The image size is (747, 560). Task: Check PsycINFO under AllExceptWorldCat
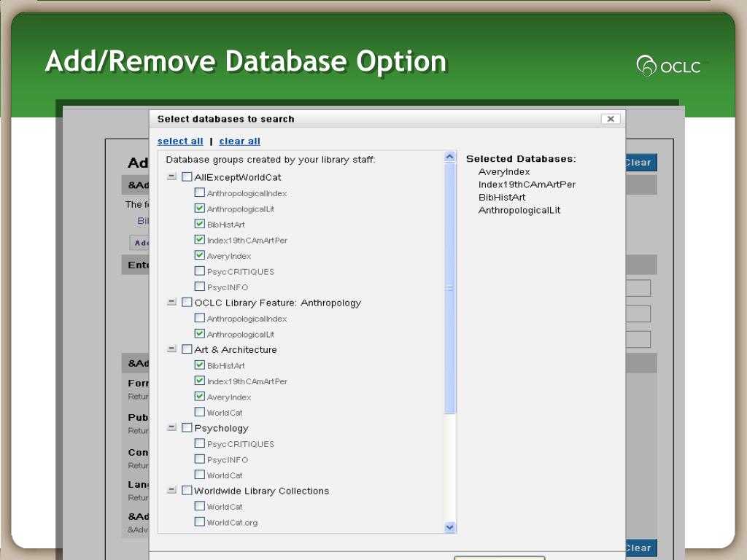(200, 287)
